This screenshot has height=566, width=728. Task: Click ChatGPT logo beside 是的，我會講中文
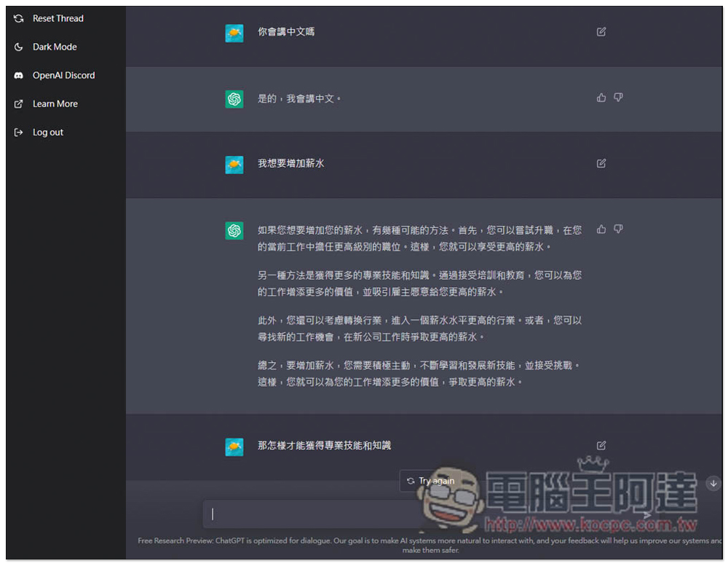[234, 99]
